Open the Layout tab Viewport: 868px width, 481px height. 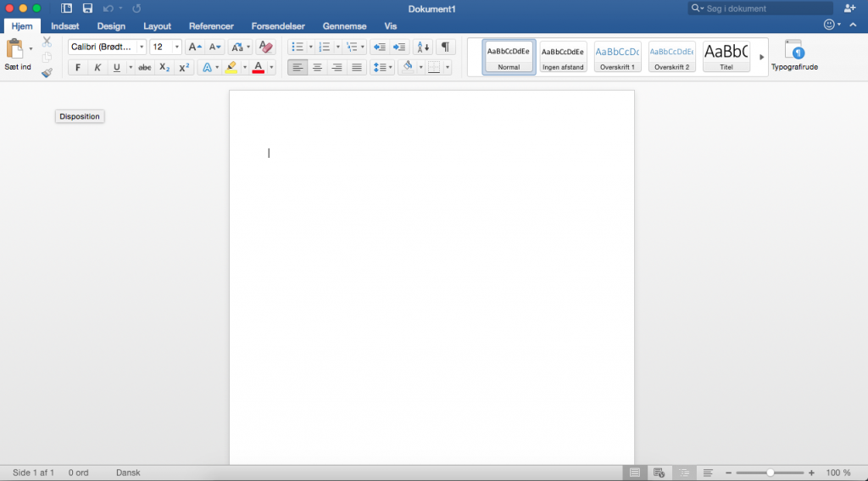157,26
